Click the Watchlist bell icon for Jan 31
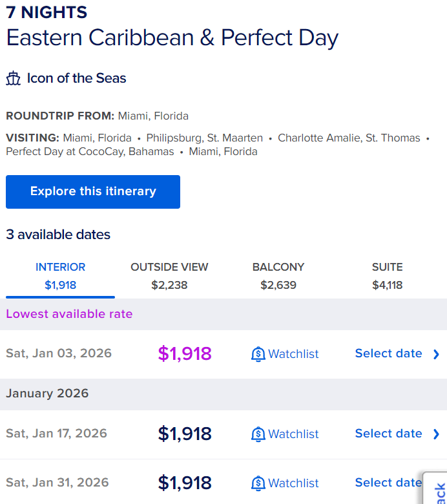447x504 pixels. 258,483
